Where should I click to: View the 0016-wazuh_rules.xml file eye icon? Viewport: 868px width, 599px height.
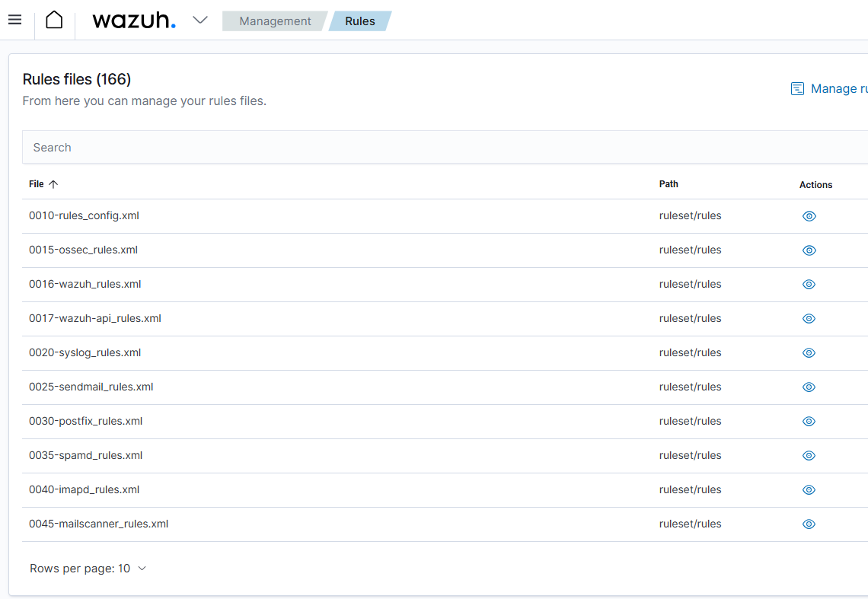809,285
